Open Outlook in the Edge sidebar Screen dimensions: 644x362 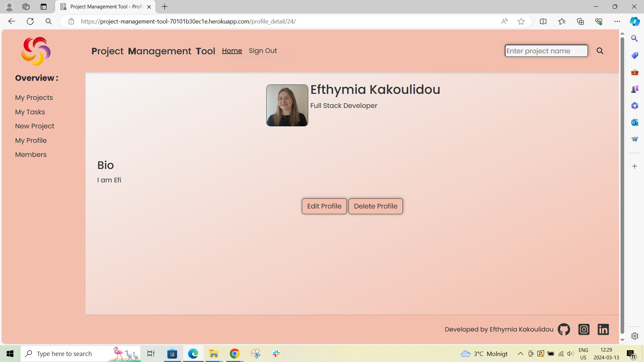click(x=634, y=122)
